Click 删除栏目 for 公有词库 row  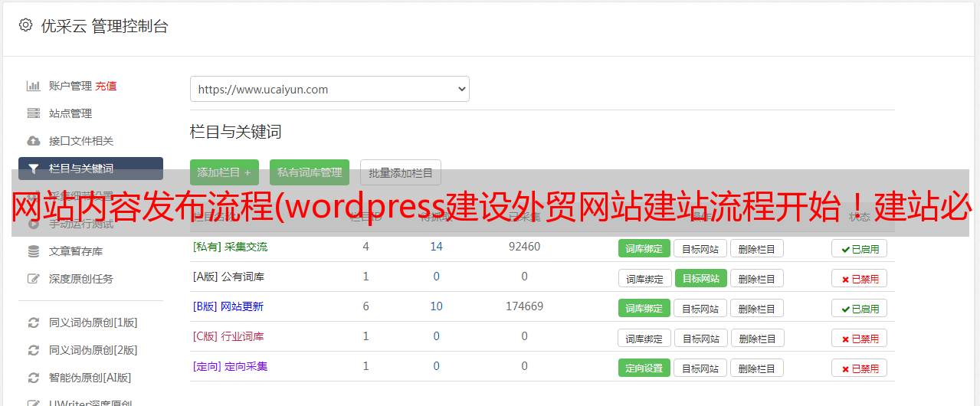(756, 278)
